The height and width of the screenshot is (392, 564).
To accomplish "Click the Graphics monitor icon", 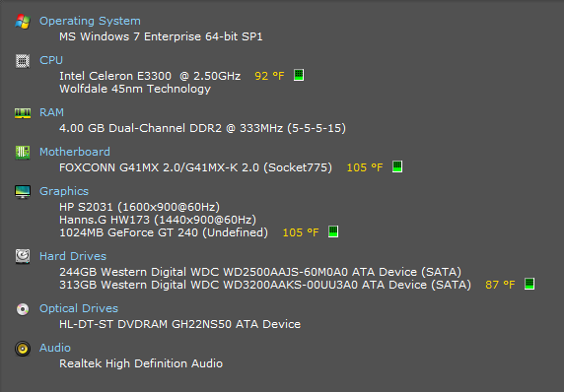I will point(23,191).
